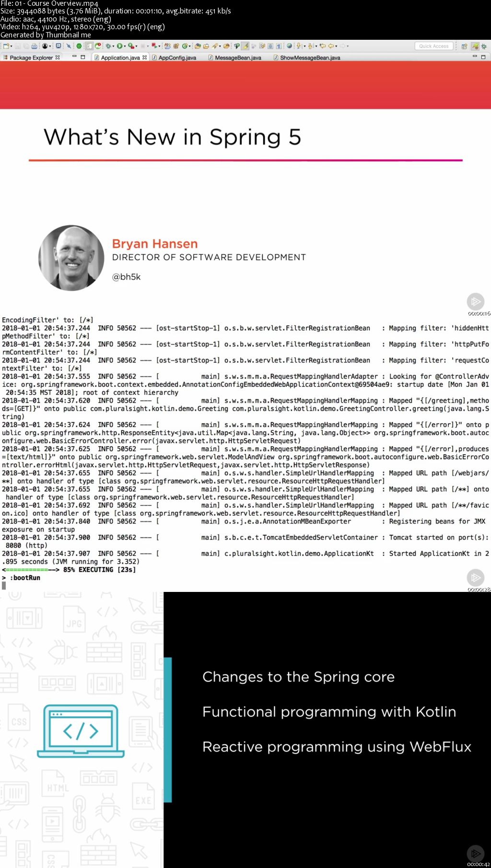
Task: Minimize the editor area
Action: click(475, 57)
